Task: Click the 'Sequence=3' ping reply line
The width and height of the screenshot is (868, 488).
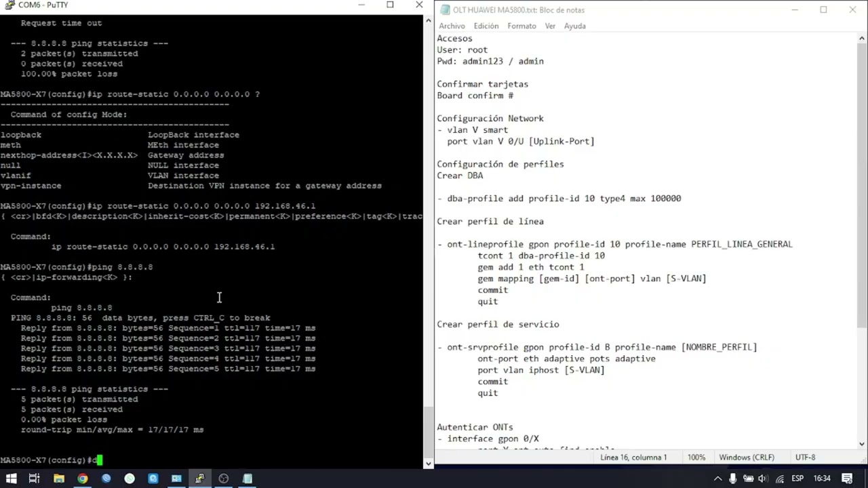Action: pyautogui.click(x=168, y=348)
